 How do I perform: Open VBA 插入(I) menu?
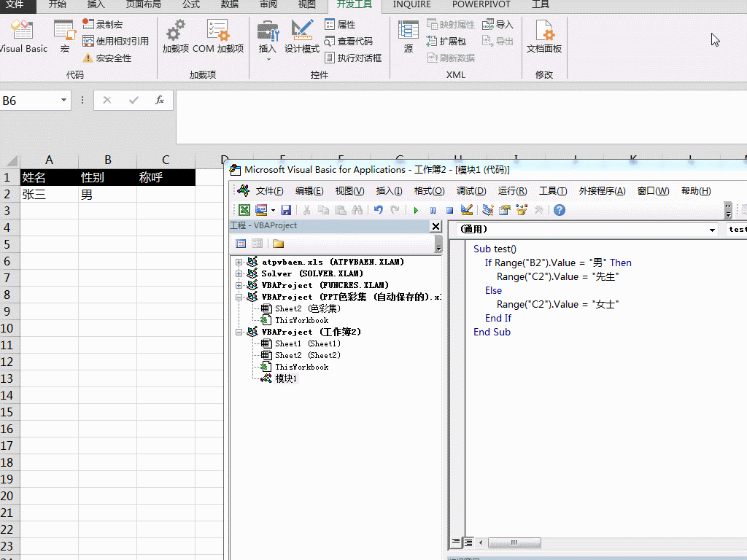390,191
